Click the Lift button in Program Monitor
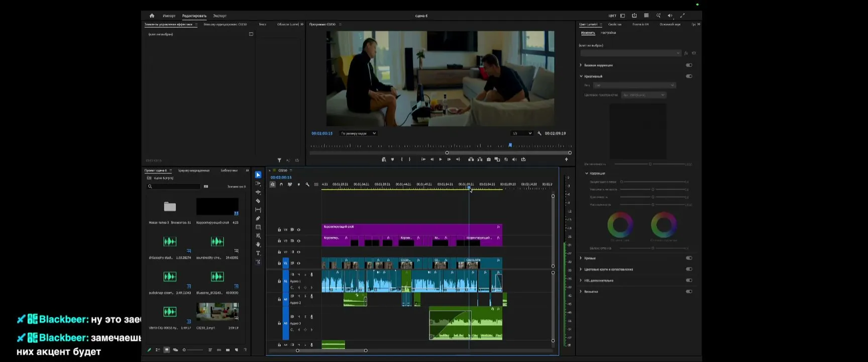Viewport: 868px width, 362px height. click(471, 159)
